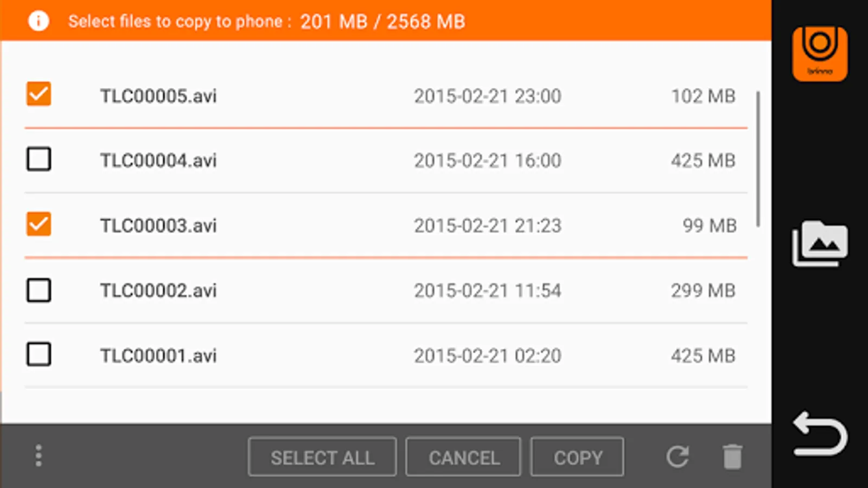Image resolution: width=868 pixels, height=488 pixels.
Task: Click the 425 MB size of TLC00001.avi
Action: (703, 356)
